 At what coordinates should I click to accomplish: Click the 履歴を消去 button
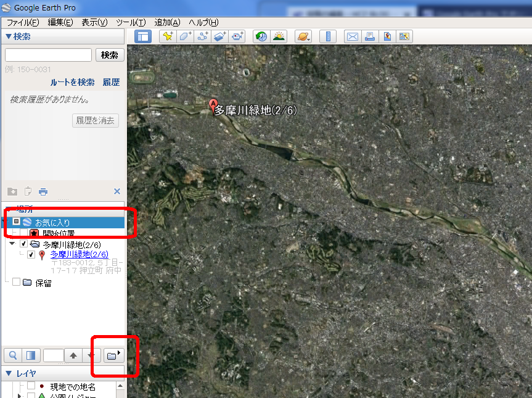click(96, 120)
